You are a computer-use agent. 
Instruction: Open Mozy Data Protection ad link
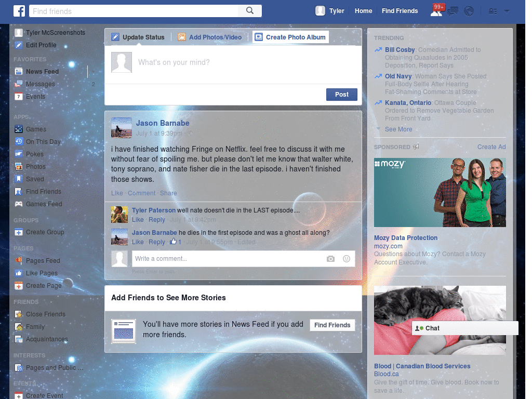click(x=405, y=238)
